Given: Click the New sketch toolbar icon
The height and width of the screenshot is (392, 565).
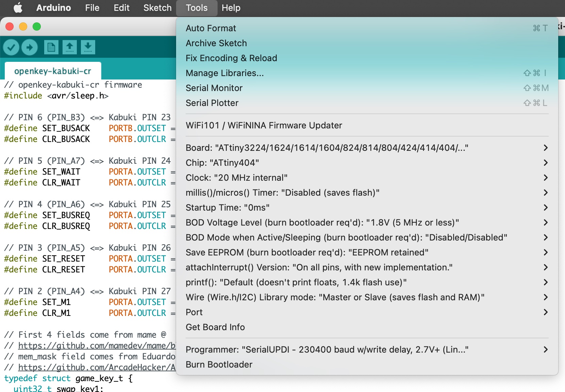Looking at the screenshot, I should (x=51, y=47).
